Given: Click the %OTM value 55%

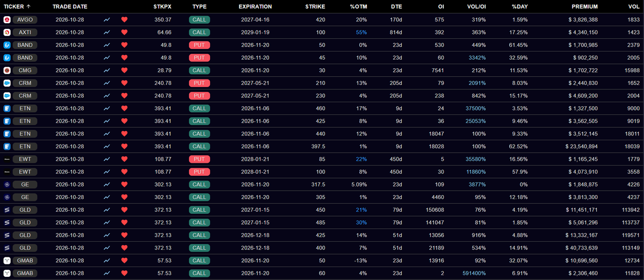Looking at the screenshot, I should [x=361, y=32].
